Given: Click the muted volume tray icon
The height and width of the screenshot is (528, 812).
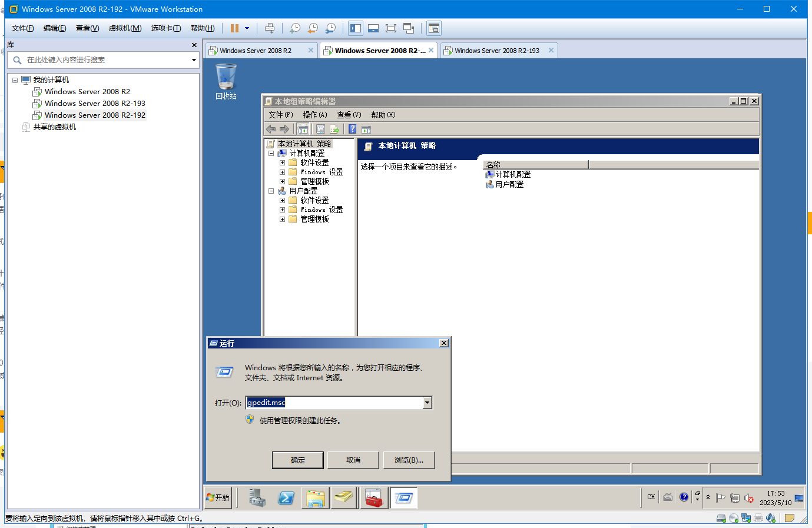Looking at the screenshot, I should (749, 498).
